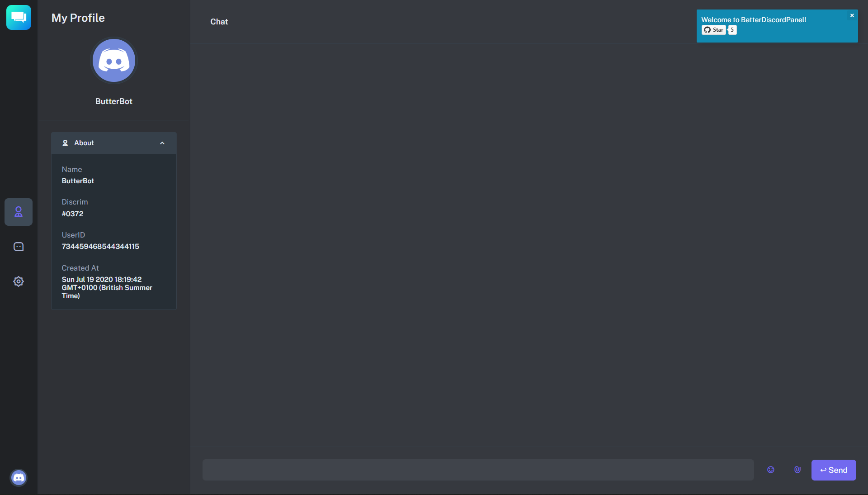Click the GitHub Star button
The width and height of the screenshot is (868, 495).
[x=714, y=30]
